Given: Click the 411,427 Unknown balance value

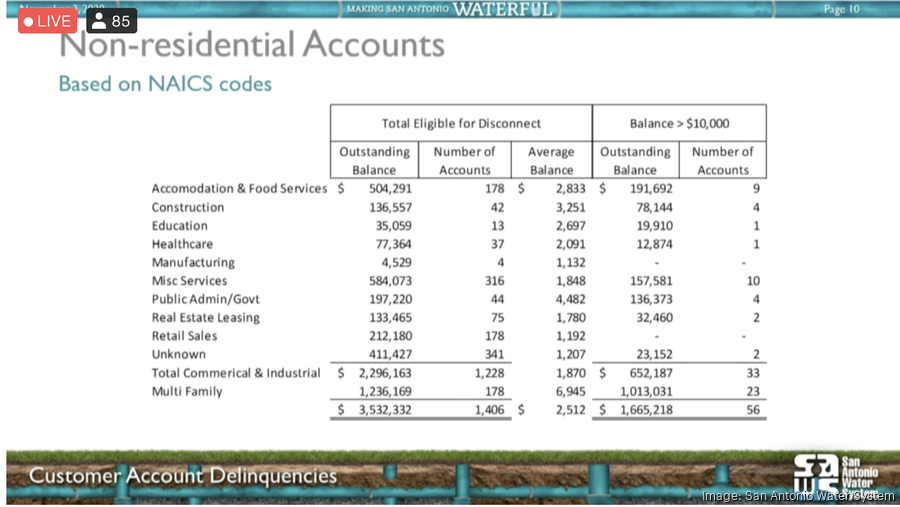Looking at the screenshot, I should 390,354.
